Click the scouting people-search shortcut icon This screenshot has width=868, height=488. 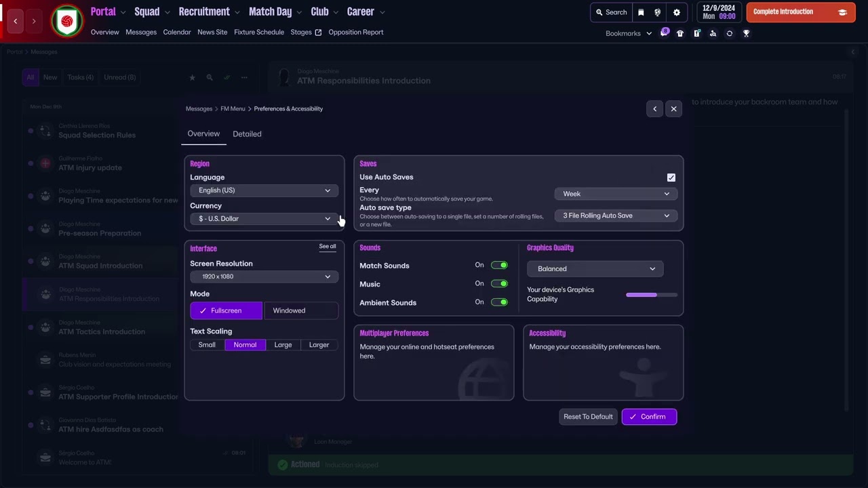(x=713, y=33)
